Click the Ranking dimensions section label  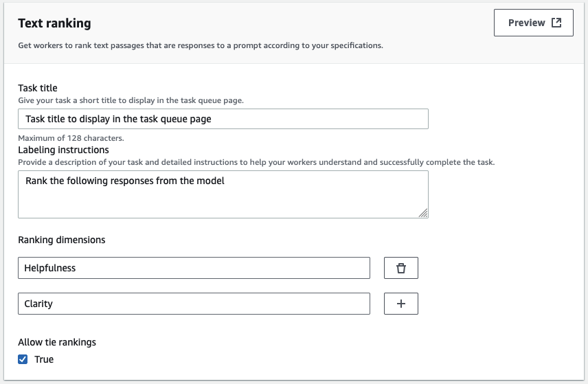tap(62, 240)
